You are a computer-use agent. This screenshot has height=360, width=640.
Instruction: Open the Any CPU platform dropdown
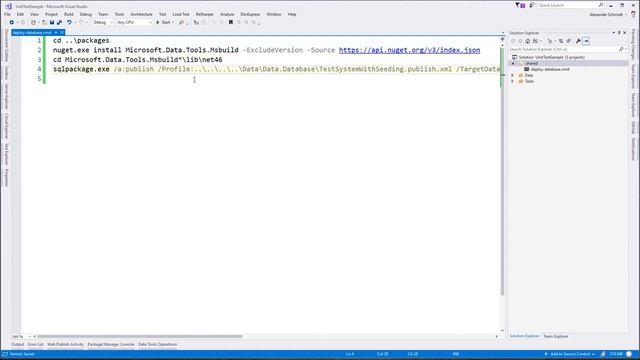click(134, 22)
